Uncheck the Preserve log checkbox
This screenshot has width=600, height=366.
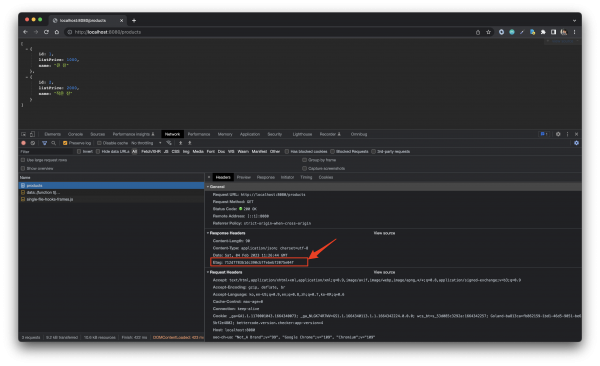click(65, 143)
